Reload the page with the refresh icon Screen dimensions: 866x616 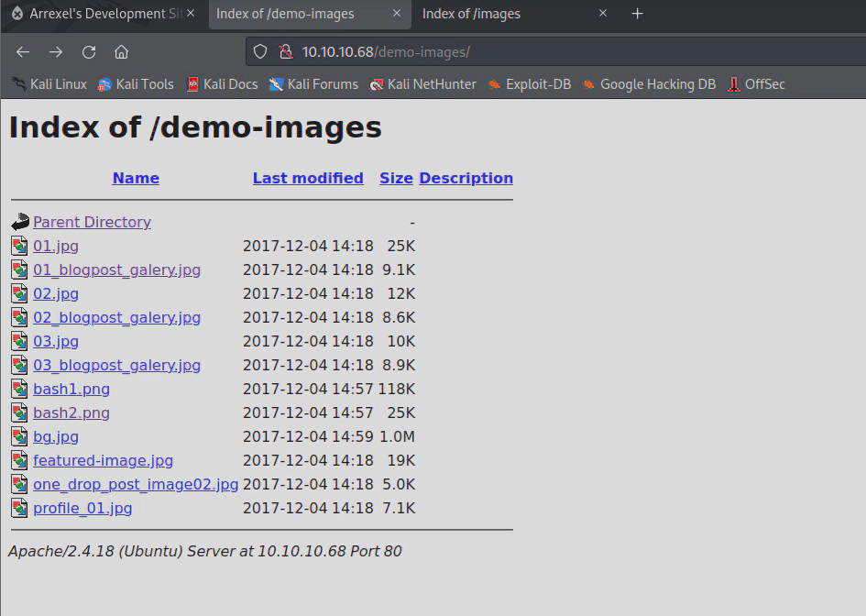(x=89, y=52)
